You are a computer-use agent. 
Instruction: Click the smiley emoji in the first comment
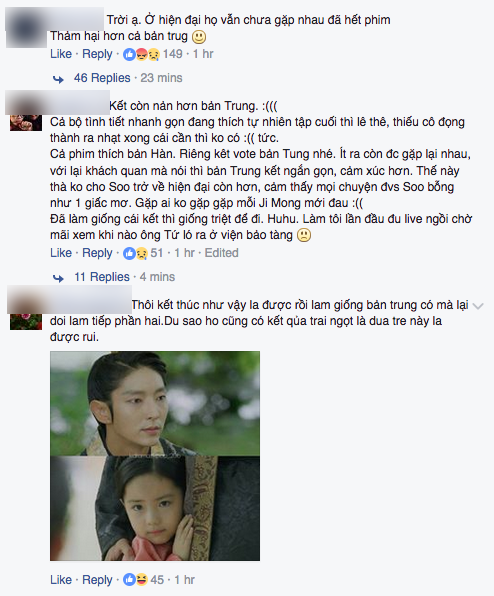click(x=198, y=37)
